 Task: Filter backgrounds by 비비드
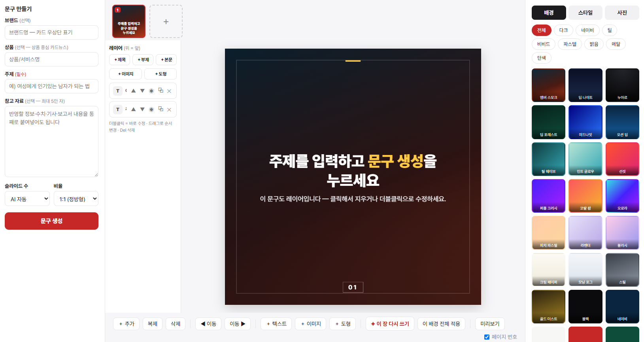[544, 44]
